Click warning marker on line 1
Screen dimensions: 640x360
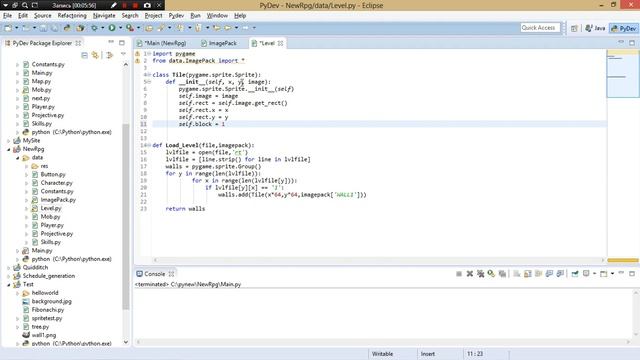click(x=138, y=53)
